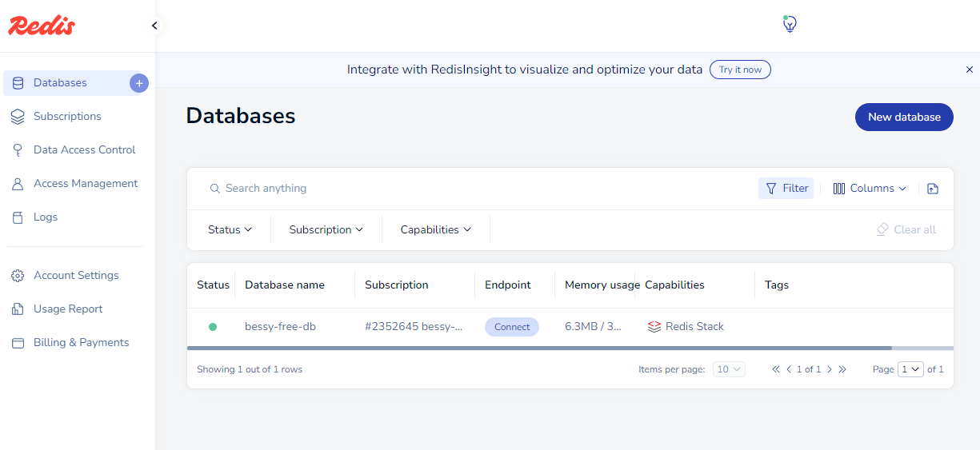Click the Redis Stack capability icon
The width and height of the screenshot is (980, 450).
coord(654,326)
